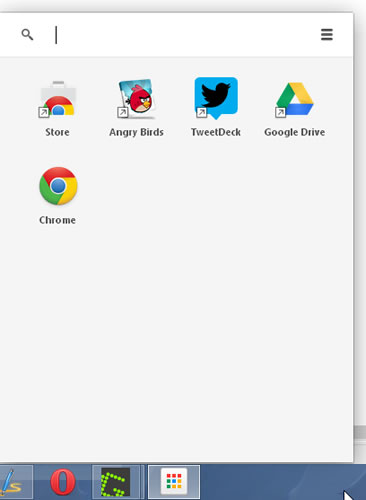Screen dimensions: 366x500
Task: Open Google Drive app
Action: [x=295, y=99]
